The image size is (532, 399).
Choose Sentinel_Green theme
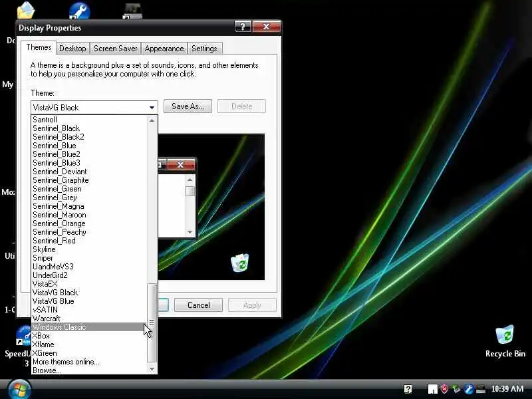click(90, 189)
